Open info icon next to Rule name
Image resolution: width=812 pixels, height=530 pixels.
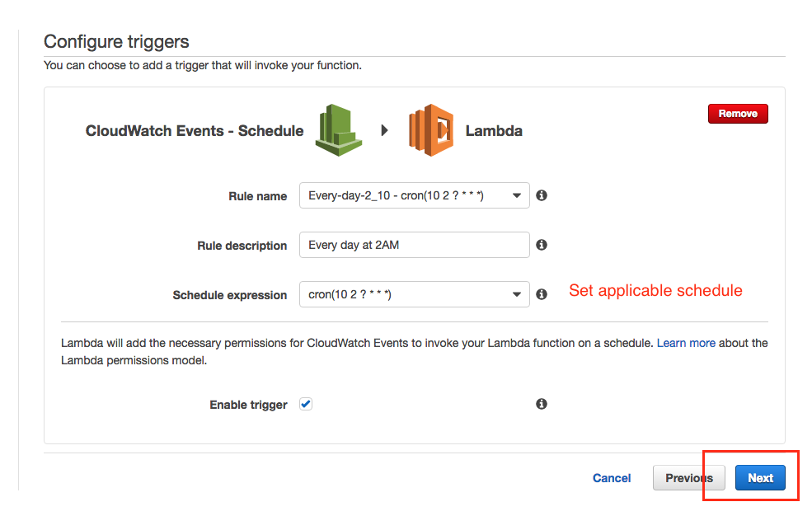click(x=542, y=195)
